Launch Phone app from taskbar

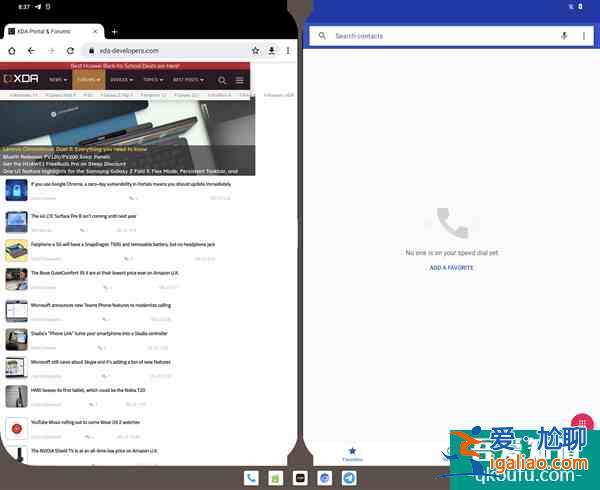[x=251, y=478]
